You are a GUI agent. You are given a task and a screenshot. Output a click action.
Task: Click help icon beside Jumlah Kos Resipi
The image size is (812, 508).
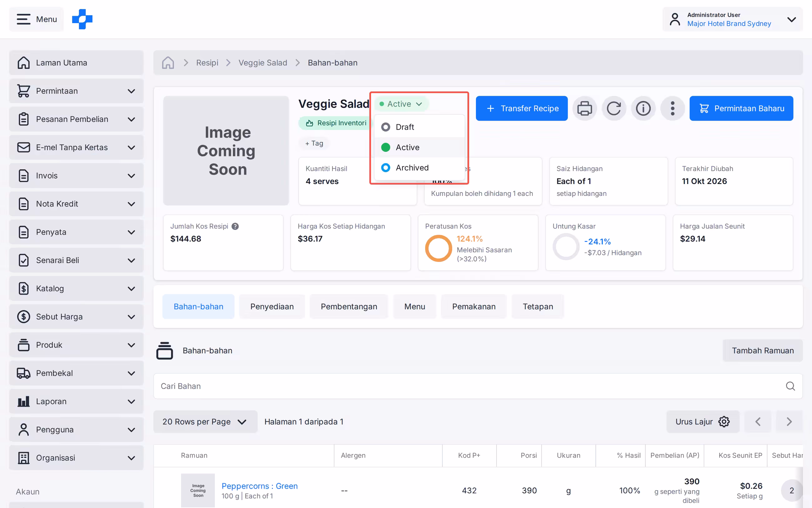(235, 227)
